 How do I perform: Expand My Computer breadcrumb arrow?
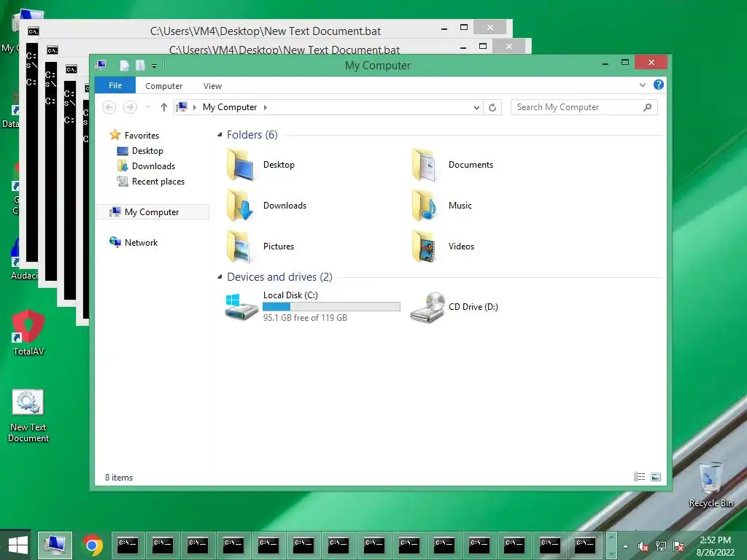266,108
